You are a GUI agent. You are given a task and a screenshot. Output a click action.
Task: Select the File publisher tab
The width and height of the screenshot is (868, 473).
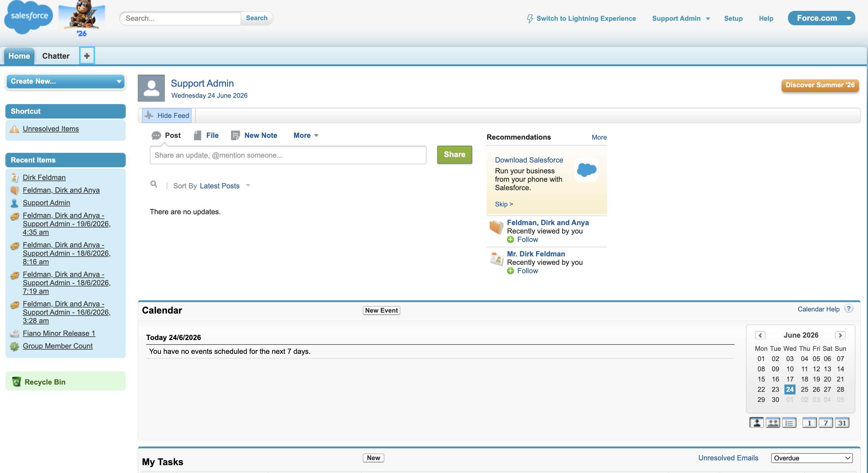click(206, 135)
